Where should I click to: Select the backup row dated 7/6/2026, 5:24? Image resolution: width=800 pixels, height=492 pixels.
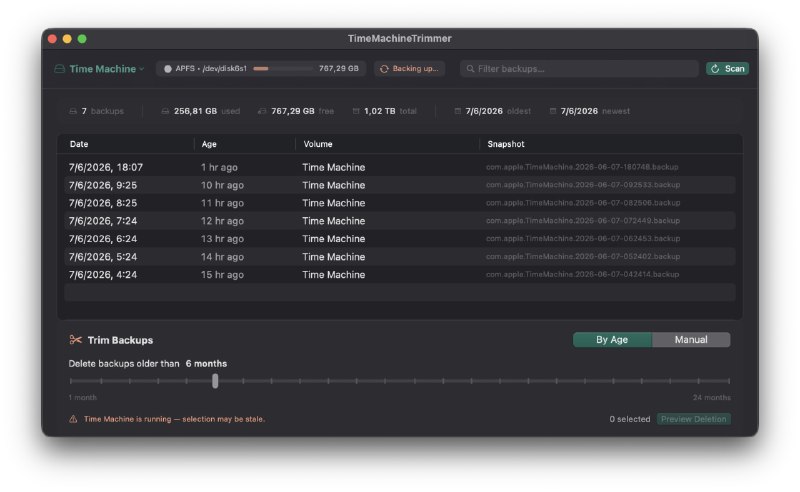399,257
